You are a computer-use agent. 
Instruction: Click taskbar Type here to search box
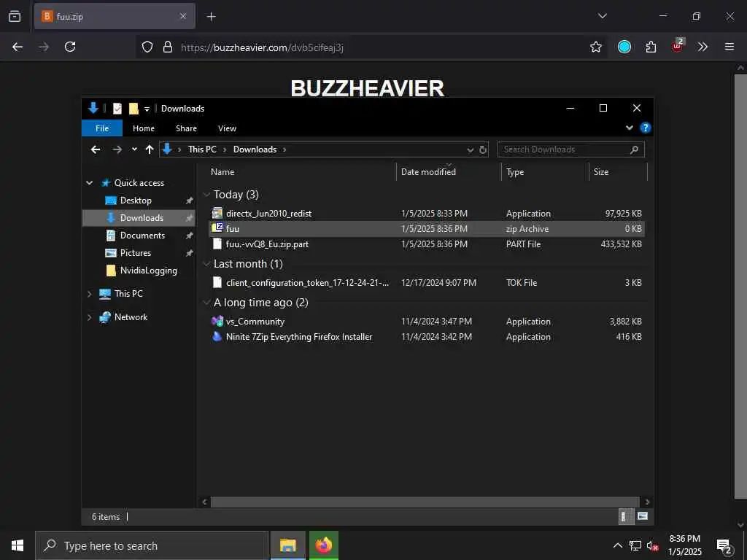tap(152, 545)
